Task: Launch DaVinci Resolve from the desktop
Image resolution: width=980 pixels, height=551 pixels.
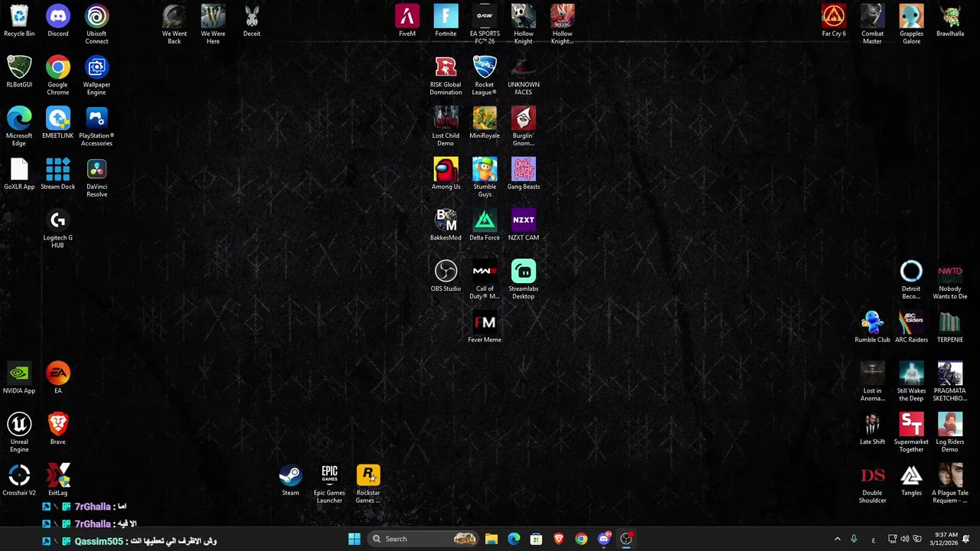Action: click(x=96, y=178)
